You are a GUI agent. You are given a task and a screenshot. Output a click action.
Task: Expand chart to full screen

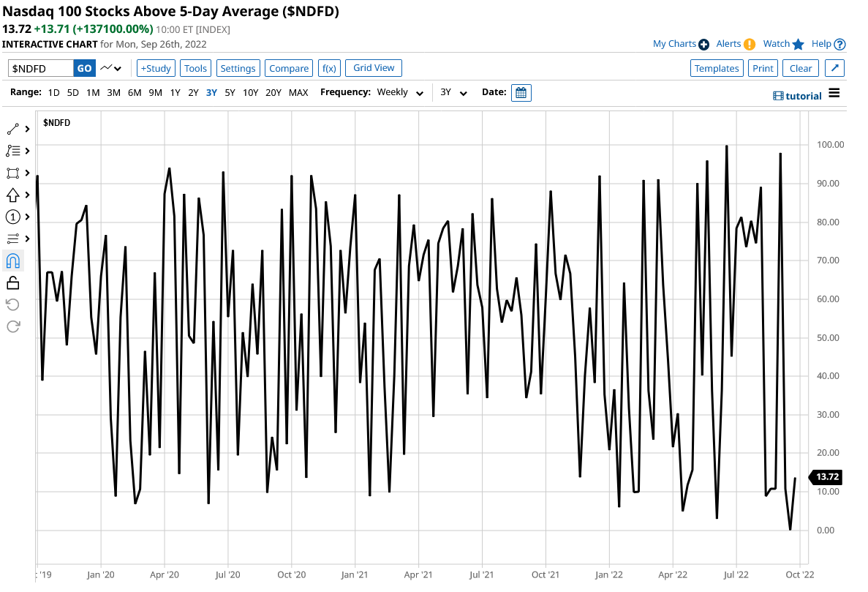tap(835, 68)
